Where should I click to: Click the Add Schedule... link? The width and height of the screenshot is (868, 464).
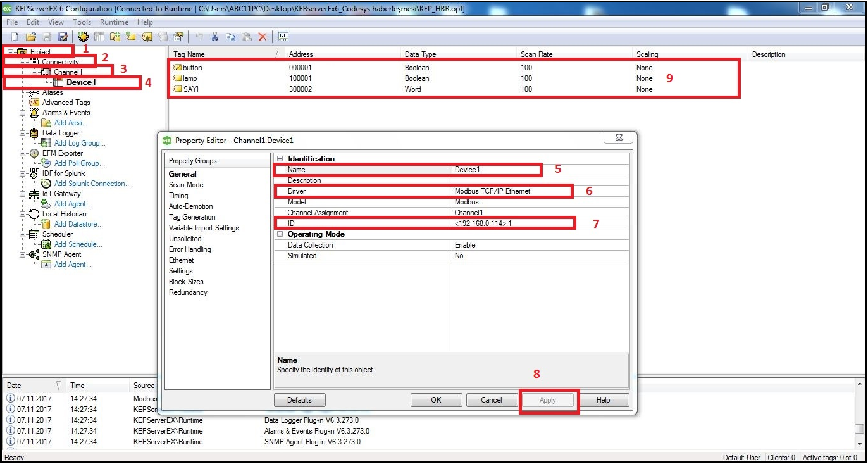(x=78, y=244)
